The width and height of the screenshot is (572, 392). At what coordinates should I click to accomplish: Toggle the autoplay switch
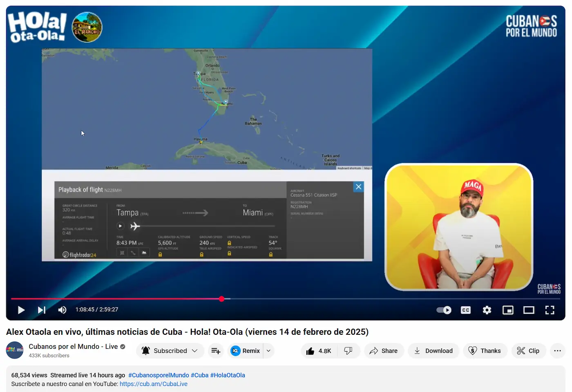[x=444, y=310]
